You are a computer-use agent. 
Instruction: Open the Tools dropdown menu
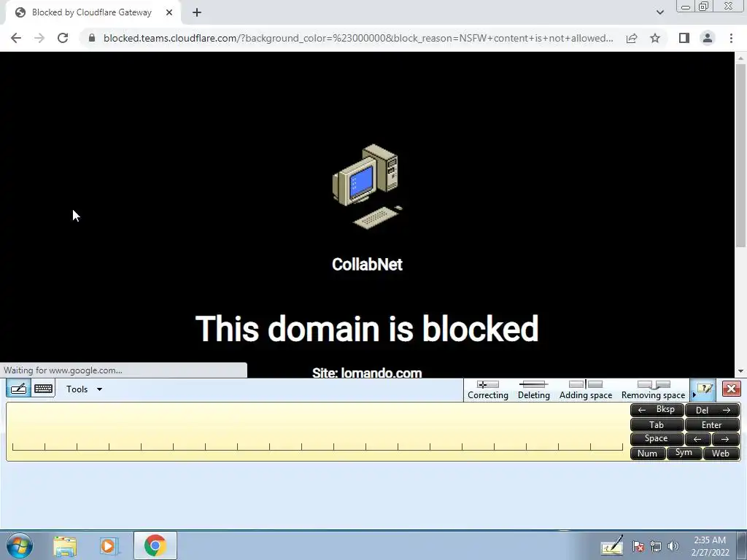click(84, 389)
